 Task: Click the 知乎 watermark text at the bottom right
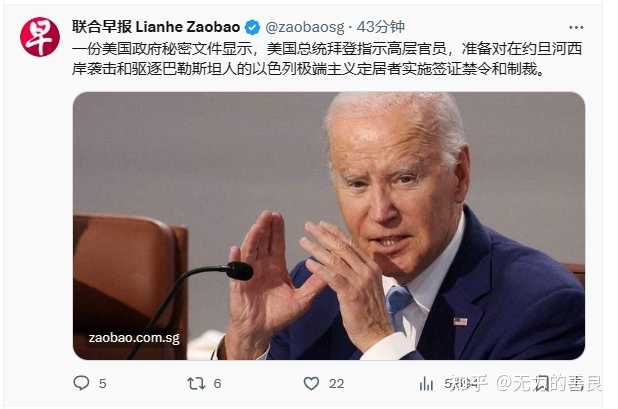pyautogui.click(x=471, y=383)
